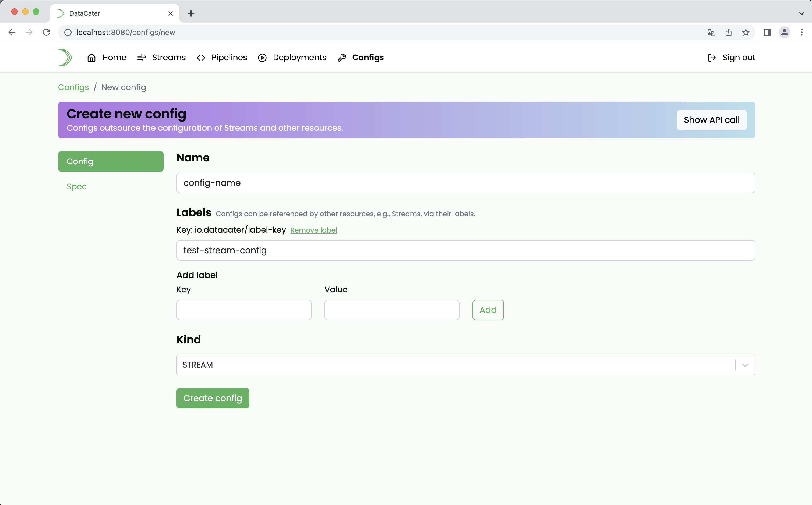Open a new browser tab
Image resolution: width=812 pixels, height=505 pixels.
(x=191, y=13)
